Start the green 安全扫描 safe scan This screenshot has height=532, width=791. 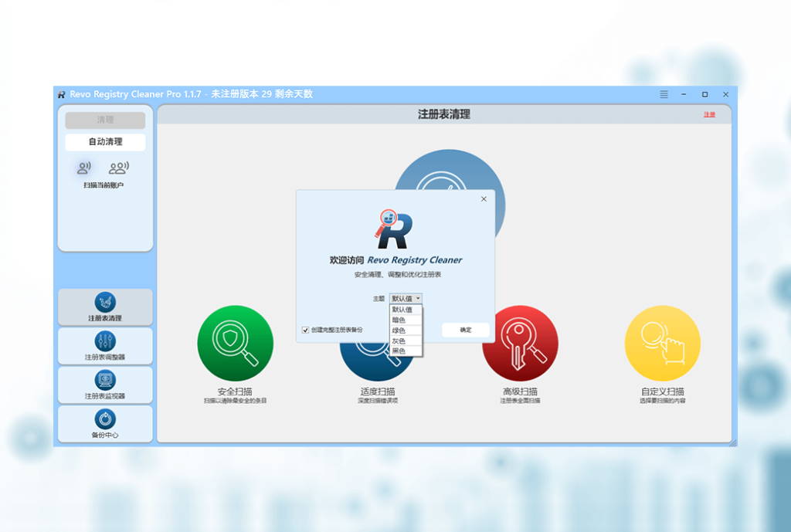pyautogui.click(x=235, y=343)
